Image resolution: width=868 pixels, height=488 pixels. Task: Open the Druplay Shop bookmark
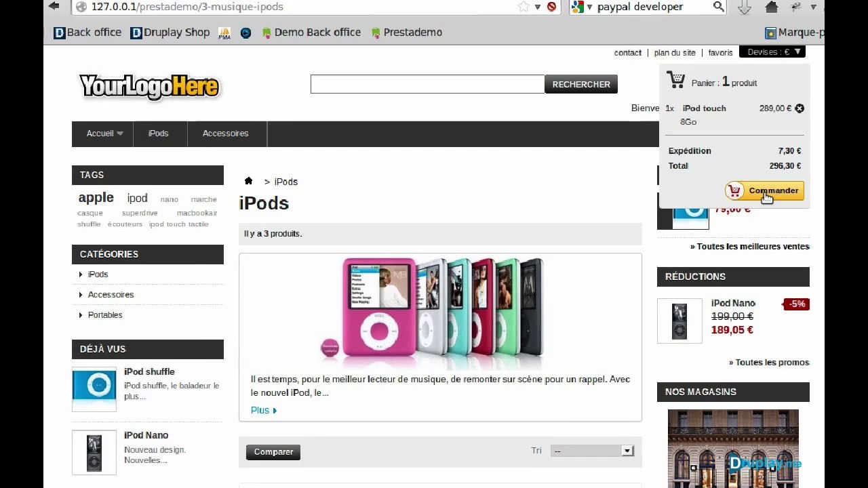[170, 33]
